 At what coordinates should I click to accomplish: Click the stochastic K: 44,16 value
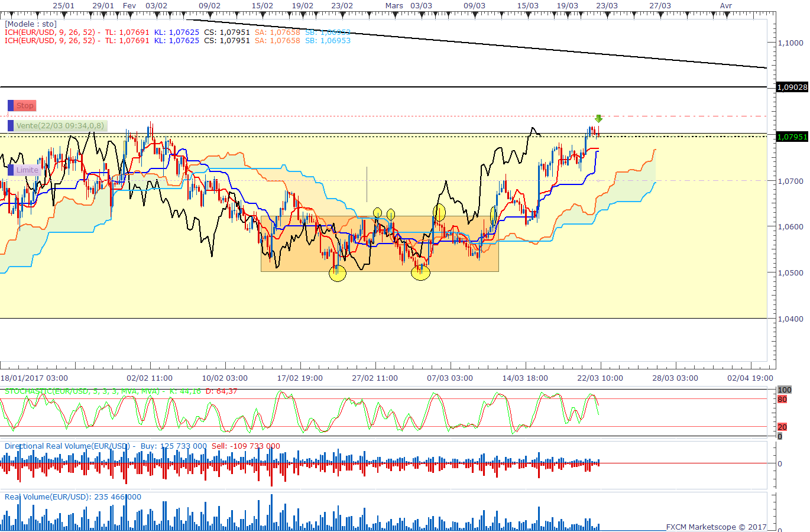point(185,391)
